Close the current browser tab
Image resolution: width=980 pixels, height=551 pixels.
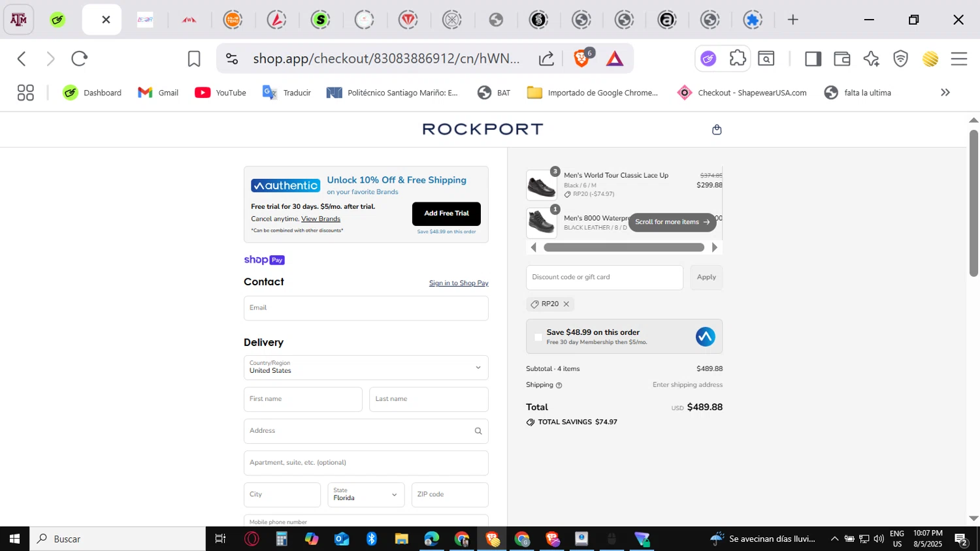click(106, 20)
